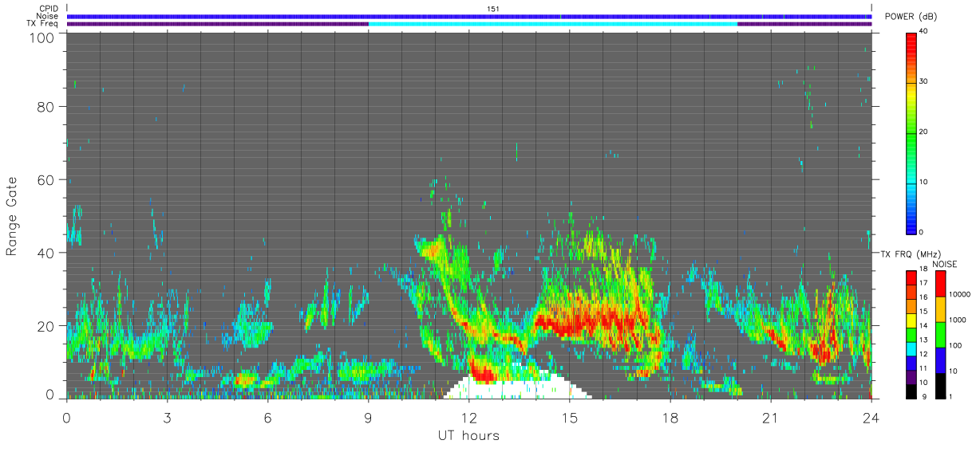This screenshot has height=452, width=980.
Task: Click the Range Gate axis title
Action: [x=13, y=216]
